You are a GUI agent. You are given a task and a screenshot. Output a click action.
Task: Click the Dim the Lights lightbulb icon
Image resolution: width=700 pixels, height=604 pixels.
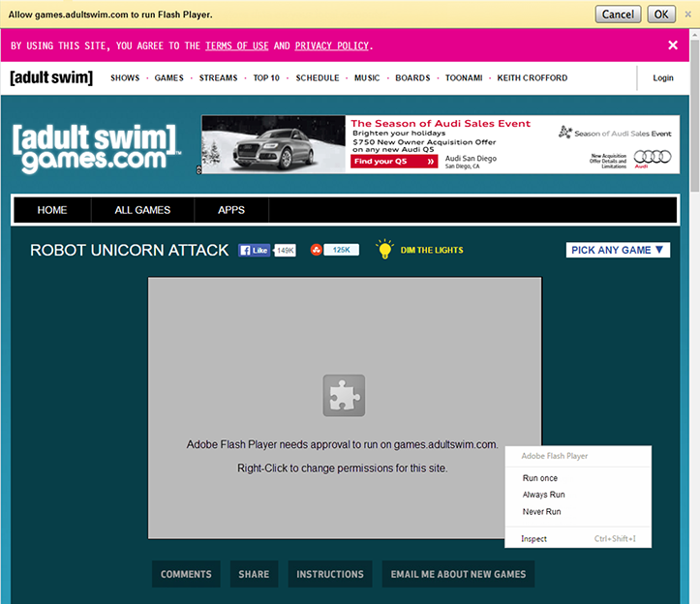384,249
